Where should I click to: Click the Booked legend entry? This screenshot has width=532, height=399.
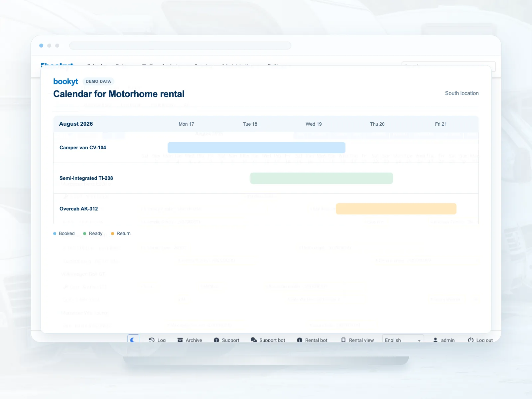click(x=64, y=233)
